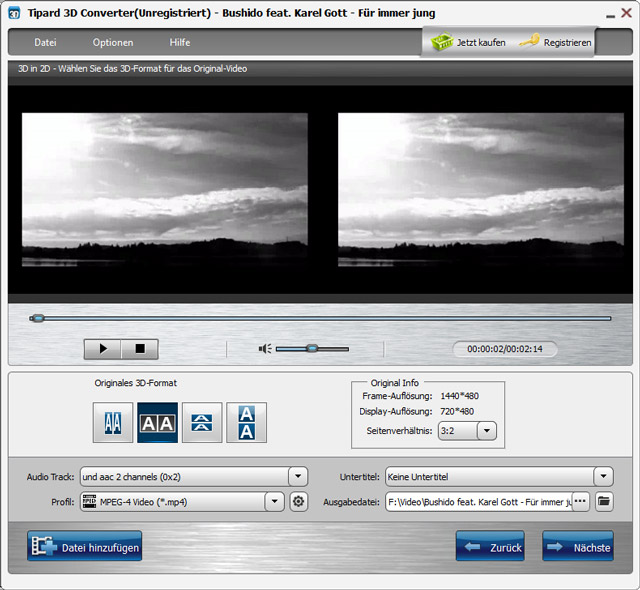This screenshot has height=590, width=640.
Task: Click the Registrieren button
Action: pyautogui.click(x=556, y=42)
